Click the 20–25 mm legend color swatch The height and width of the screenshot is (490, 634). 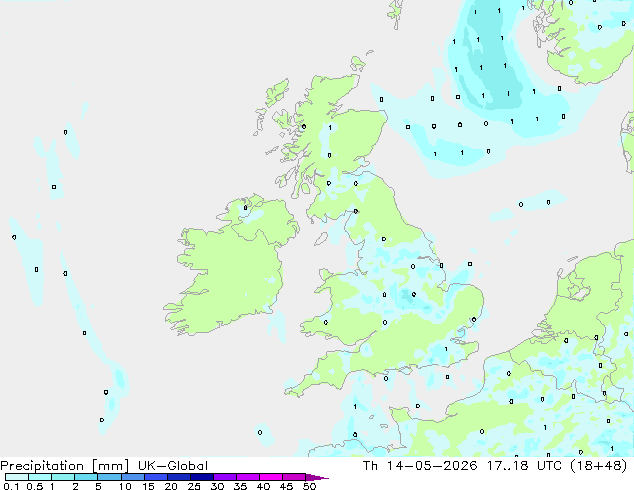pos(179,477)
